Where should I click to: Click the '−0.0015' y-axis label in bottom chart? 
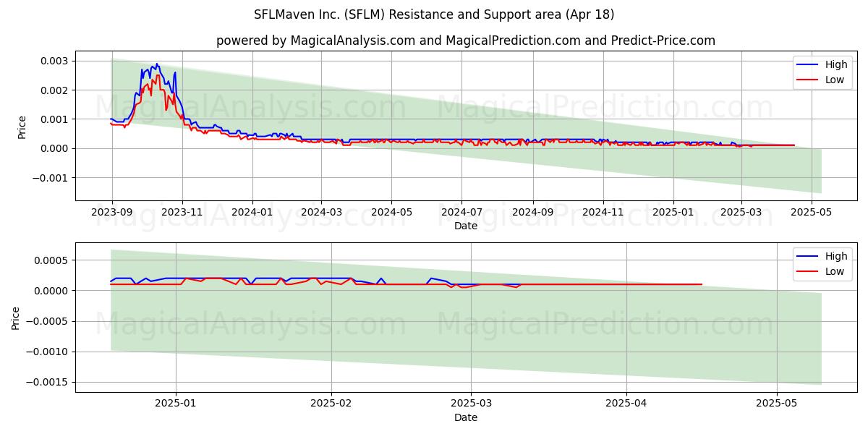pyautogui.click(x=48, y=383)
